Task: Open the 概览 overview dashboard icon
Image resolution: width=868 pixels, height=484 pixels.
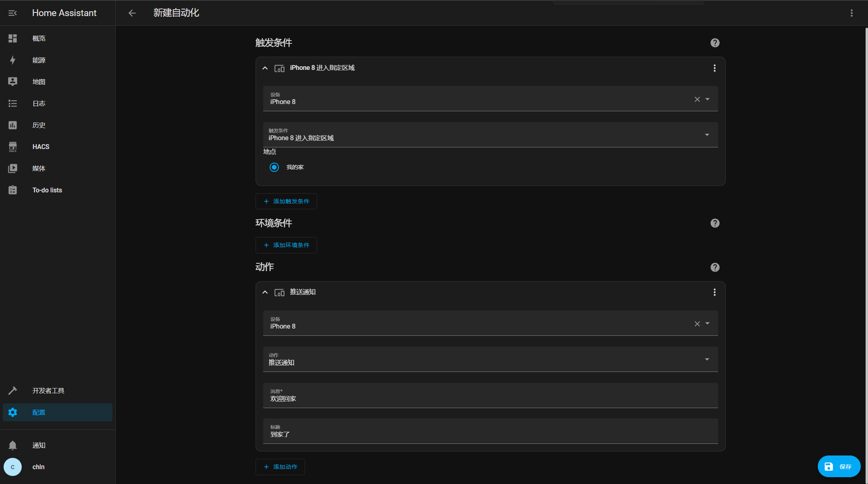Action: click(x=12, y=38)
